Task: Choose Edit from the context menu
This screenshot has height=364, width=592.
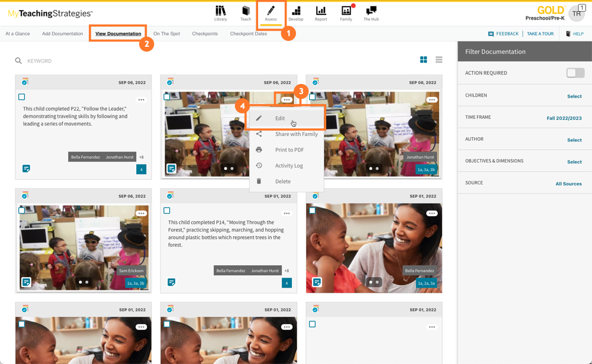Action: click(x=280, y=118)
